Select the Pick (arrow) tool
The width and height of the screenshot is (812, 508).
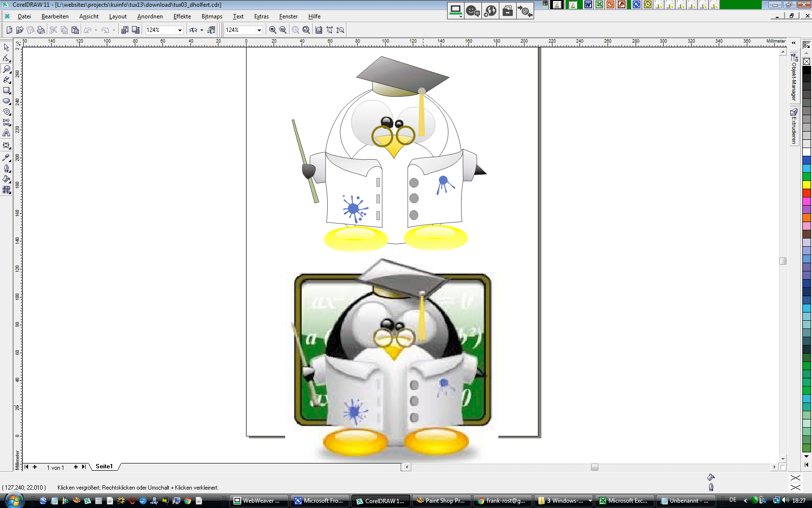[x=6, y=47]
